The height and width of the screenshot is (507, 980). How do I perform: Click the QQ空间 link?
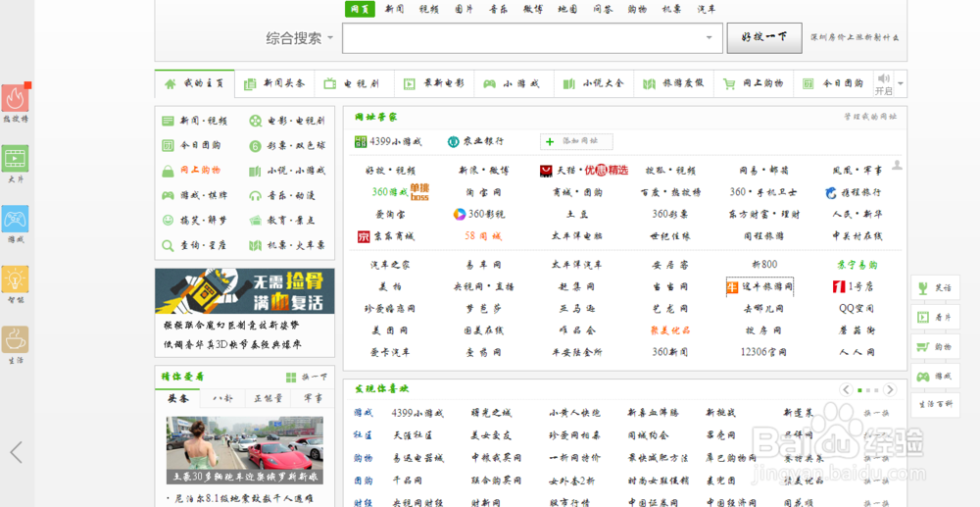point(857,309)
